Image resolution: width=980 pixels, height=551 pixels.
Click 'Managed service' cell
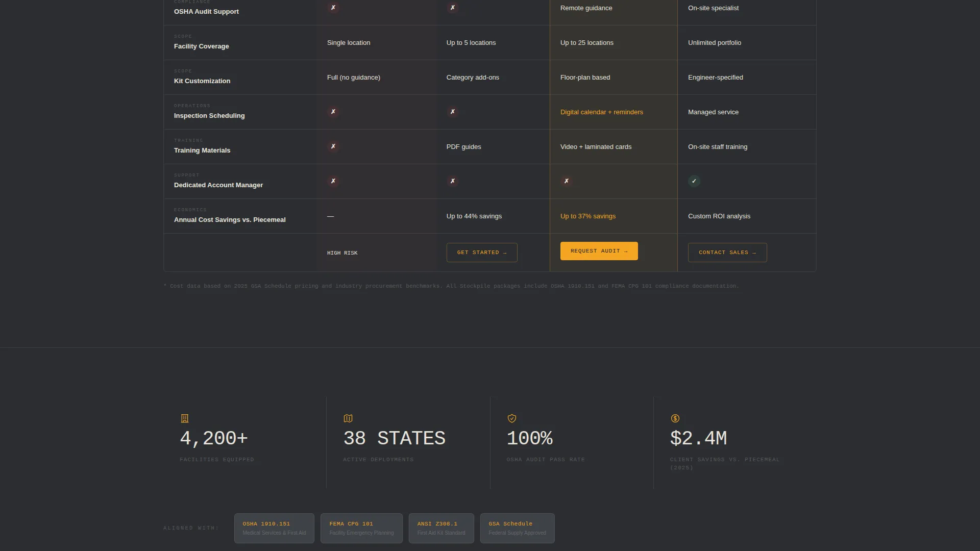(x=713, y=112)
